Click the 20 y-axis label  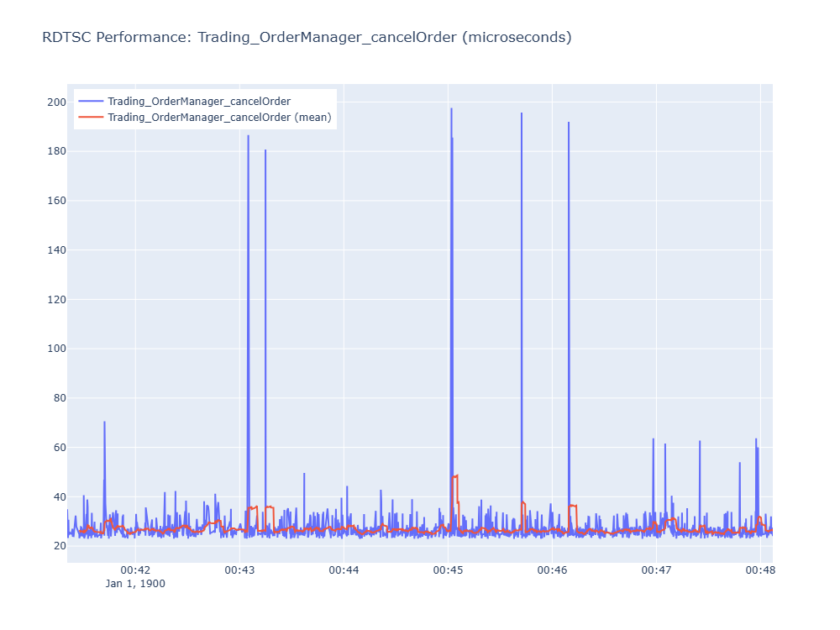pyautogui.click(x=60, y=546)
